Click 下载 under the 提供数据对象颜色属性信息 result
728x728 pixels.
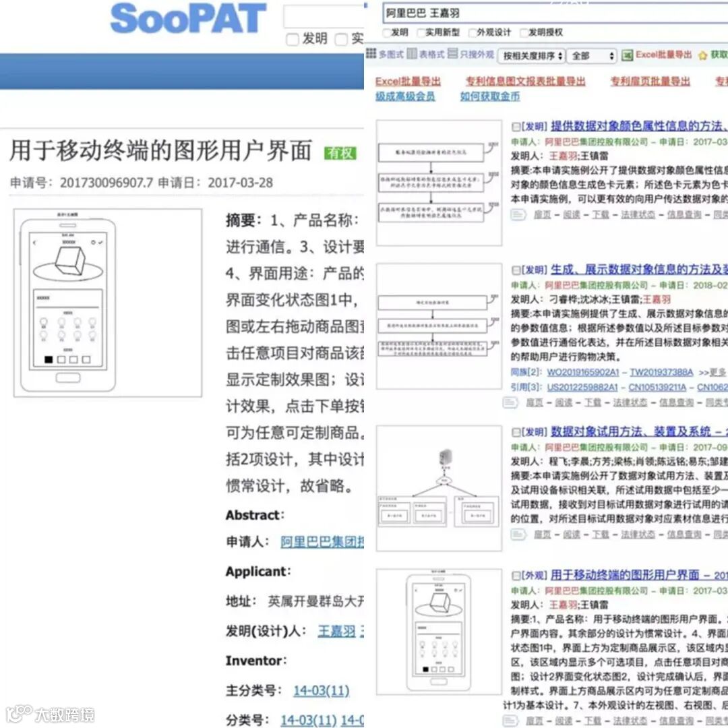601,214
